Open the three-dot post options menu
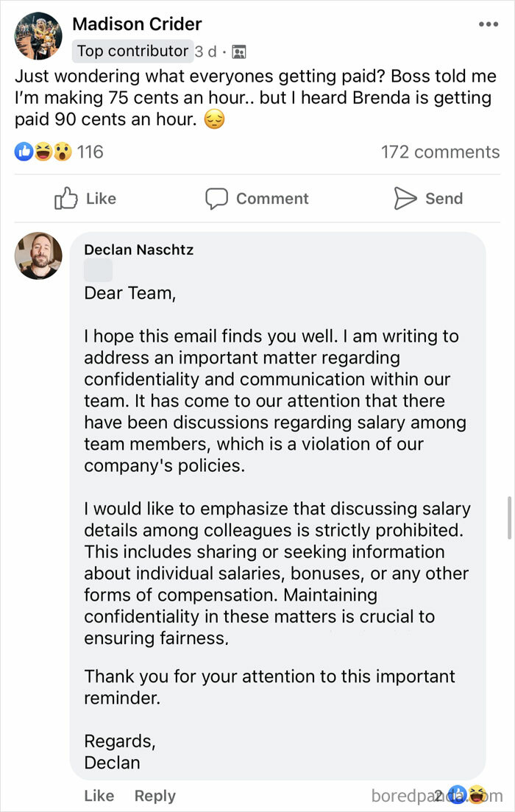This screenshot has height=812, width=515. click(x=488, y=24)
